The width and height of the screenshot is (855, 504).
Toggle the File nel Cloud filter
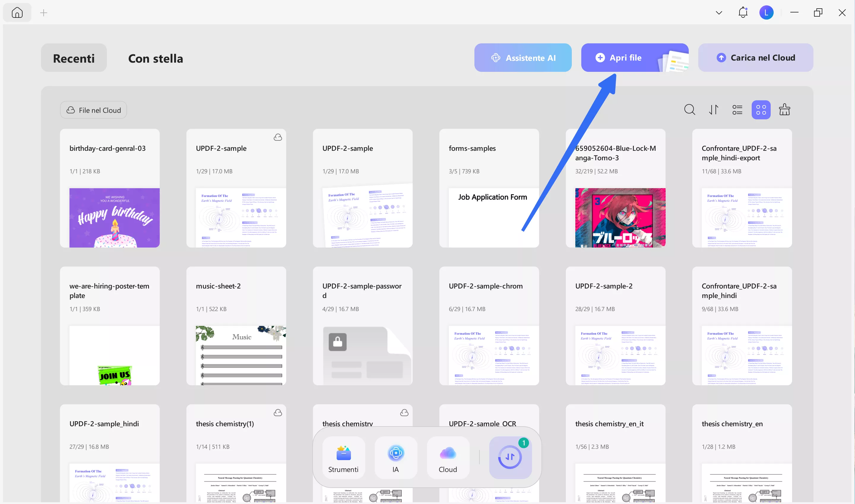coord(94,110)
